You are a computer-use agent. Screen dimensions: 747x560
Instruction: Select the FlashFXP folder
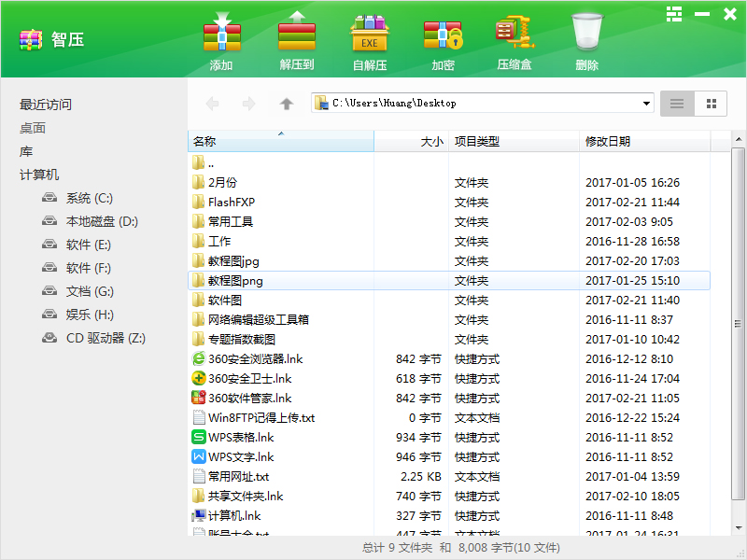click(x=231, y=202)
